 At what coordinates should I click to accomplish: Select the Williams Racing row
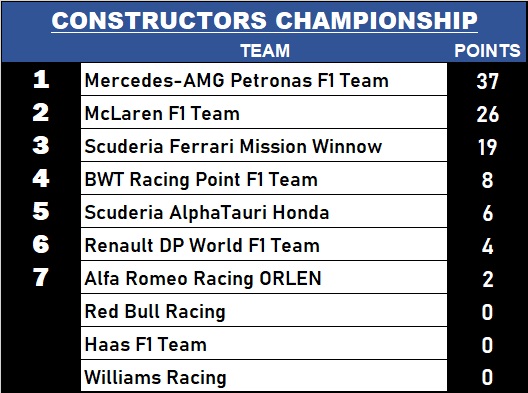click(264, 376)
